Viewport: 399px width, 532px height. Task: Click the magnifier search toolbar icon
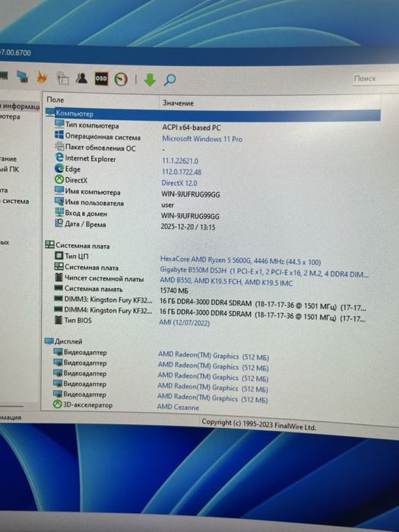169,80
